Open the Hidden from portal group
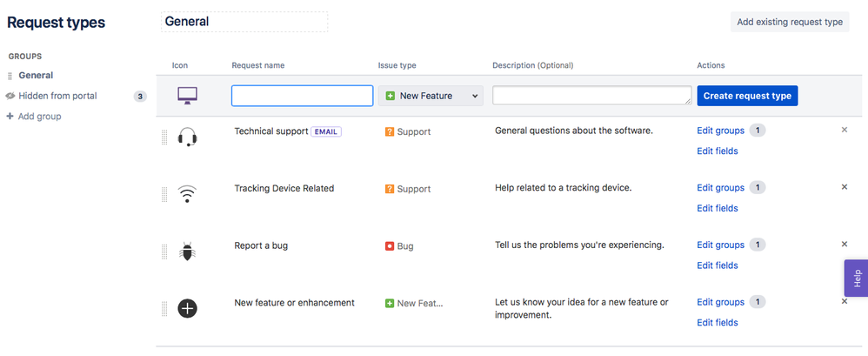Image resolution: width=868 pixels, height=356 pixels. [57, 96]
